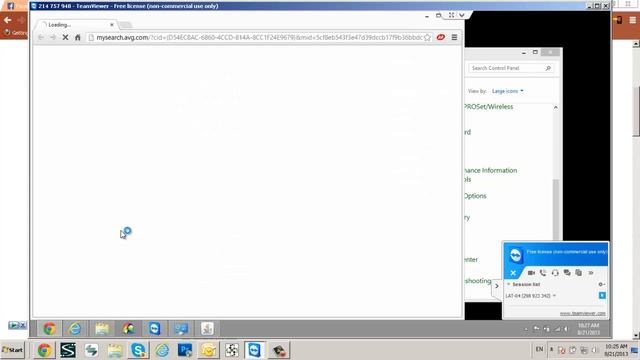
Task: Click the red extension icon in Chrome
Action: [x=441, y=37]
